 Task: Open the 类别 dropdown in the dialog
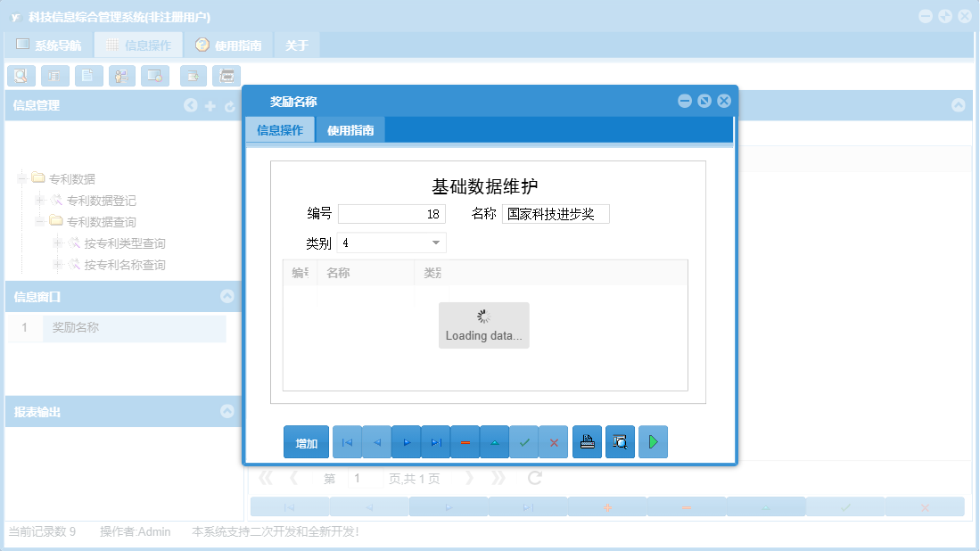click(x=436, y=242)
